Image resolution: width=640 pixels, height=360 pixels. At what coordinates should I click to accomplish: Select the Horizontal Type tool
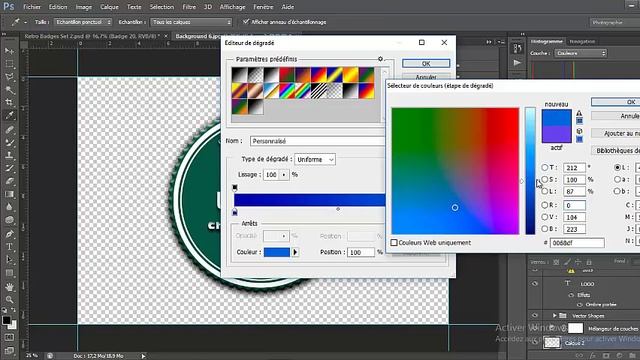pyautogui.click(x=9, y=247)
